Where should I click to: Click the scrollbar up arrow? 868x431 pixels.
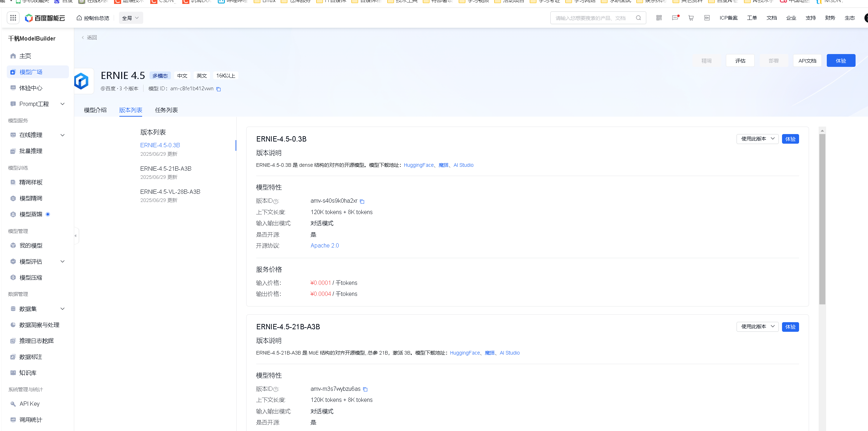pos(822,131)
